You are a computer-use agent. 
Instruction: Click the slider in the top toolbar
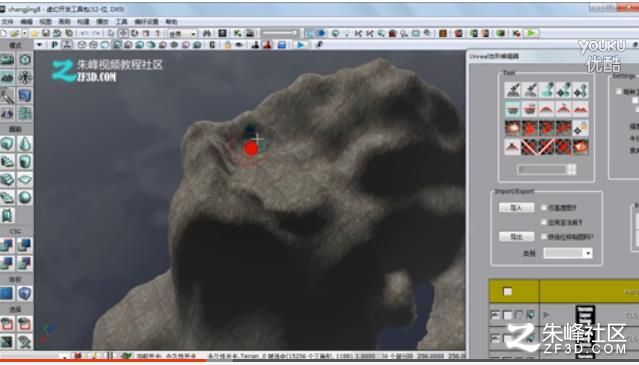click(x=280, y=33)
